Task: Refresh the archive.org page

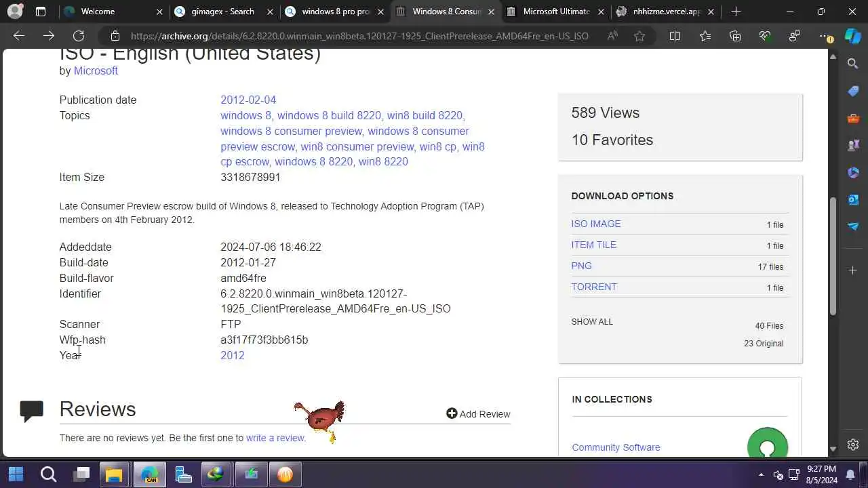Action: tap(79, 36)
